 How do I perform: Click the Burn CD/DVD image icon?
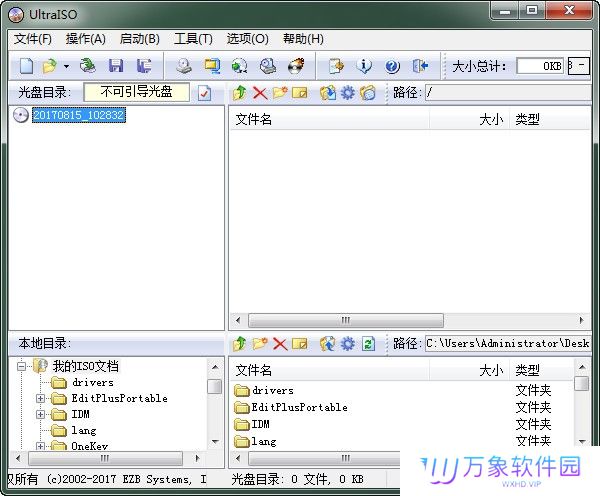(x=296, y=66)
